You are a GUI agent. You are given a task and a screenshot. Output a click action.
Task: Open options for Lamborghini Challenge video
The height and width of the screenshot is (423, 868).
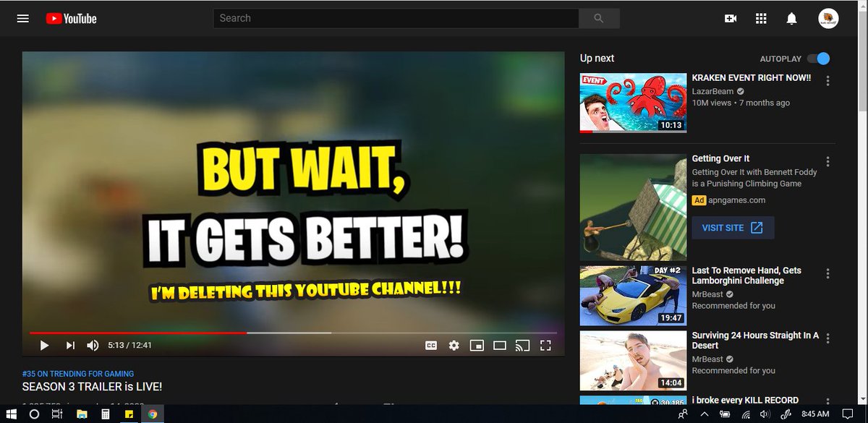click(x=827, y=273)
